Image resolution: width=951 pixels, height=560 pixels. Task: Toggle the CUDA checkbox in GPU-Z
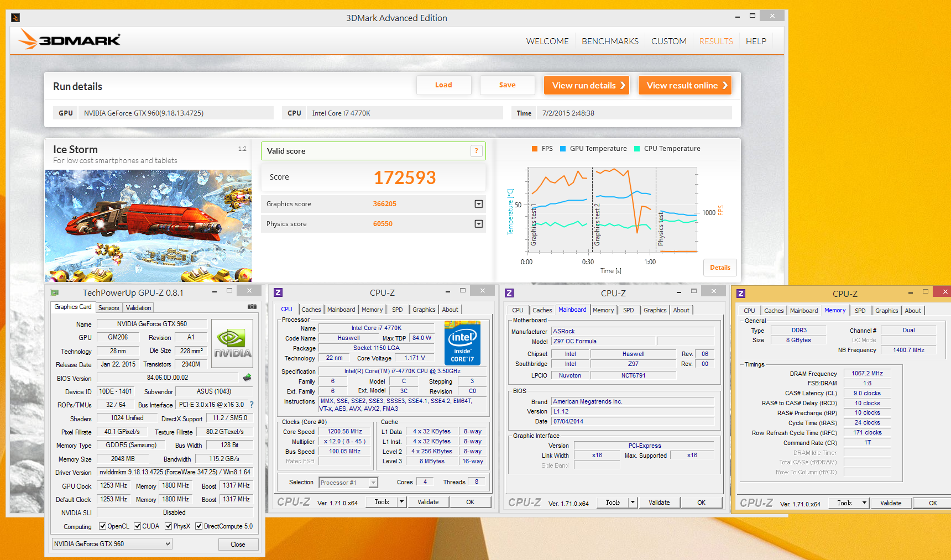(137, 526)
